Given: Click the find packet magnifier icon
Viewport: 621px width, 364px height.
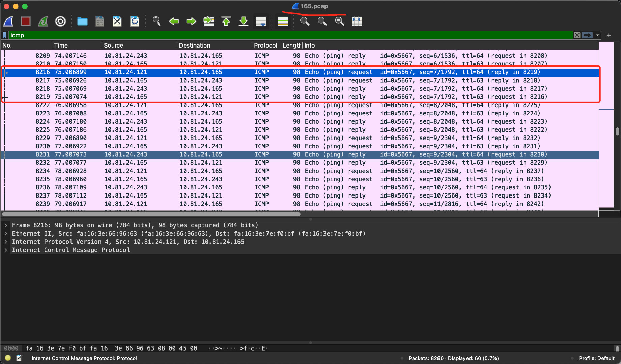Looking at the screenshot, I should click(156, 21).
